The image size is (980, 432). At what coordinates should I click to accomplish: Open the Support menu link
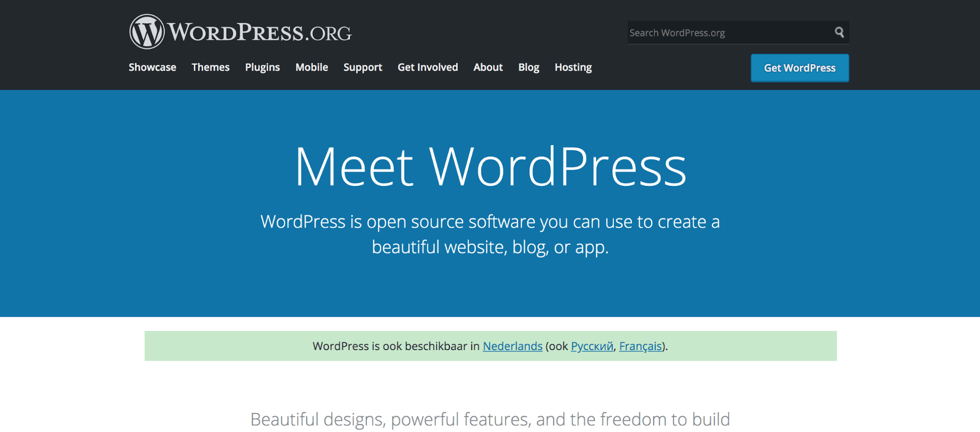(363, 68)
